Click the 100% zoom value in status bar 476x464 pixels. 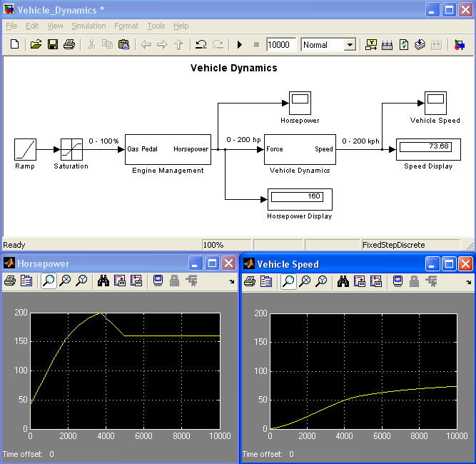[x=213, y=245]
